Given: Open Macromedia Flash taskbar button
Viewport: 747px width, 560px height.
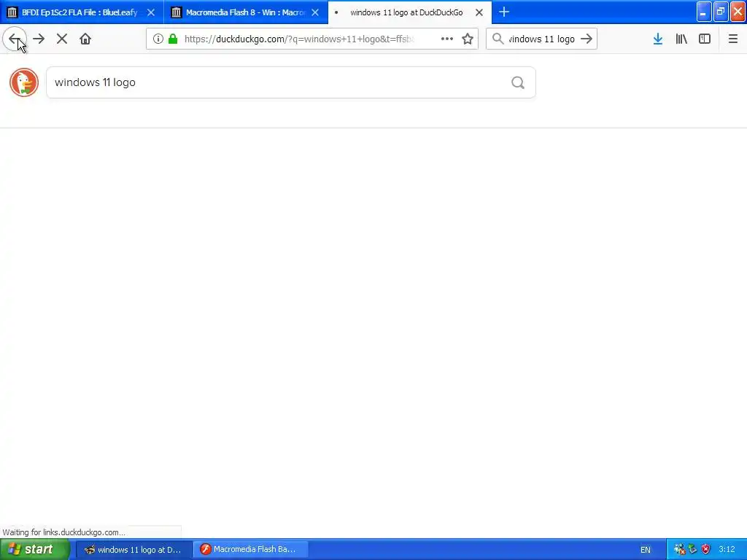Looking at the screenshot, I should point(251,550).
